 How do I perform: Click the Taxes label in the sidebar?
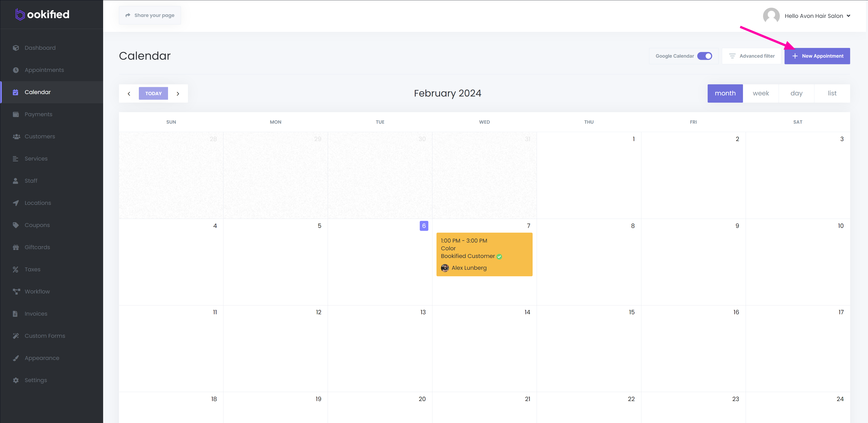click(32, 269)
